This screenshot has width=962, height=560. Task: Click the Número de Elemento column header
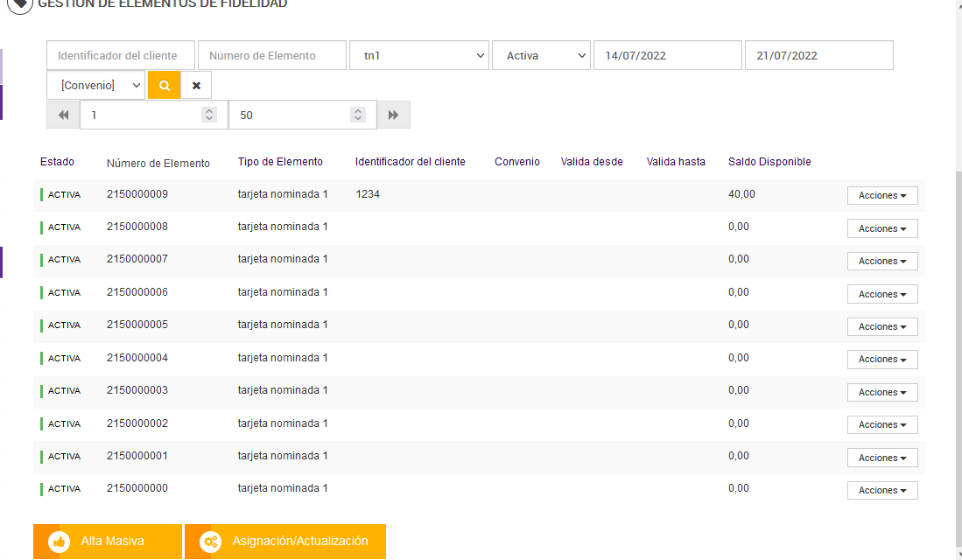pyautogui.click(x=158, y=163)
